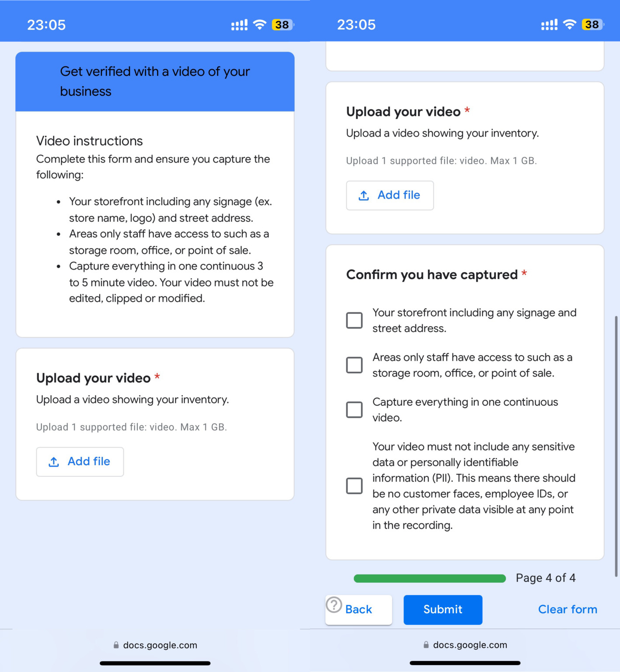620x672 pixels.
Task: Tick the staff-only areas checkbox
Action: tap(354, 365)
